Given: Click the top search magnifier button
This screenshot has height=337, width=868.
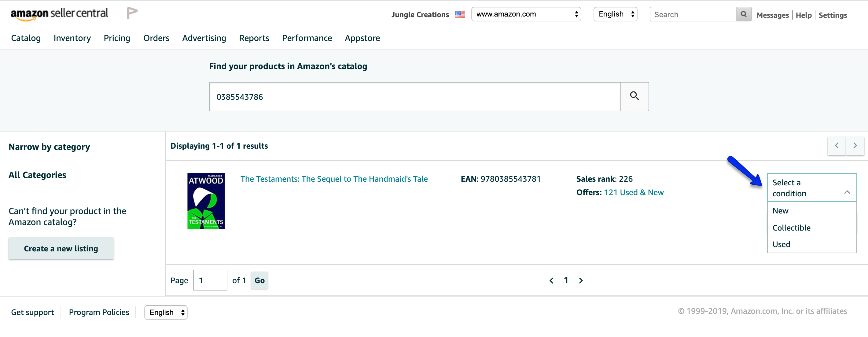Looking at the screenshot, I should (x=744, y=14).
